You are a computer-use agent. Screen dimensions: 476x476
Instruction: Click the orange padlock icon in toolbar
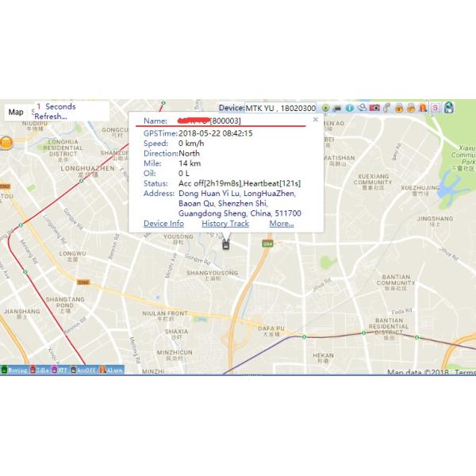point(399,108)
